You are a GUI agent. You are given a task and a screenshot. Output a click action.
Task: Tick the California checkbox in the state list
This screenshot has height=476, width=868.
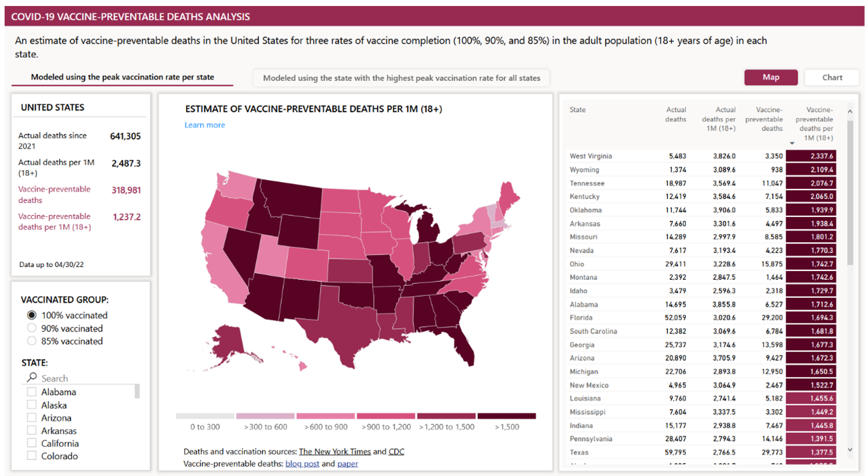31,443
